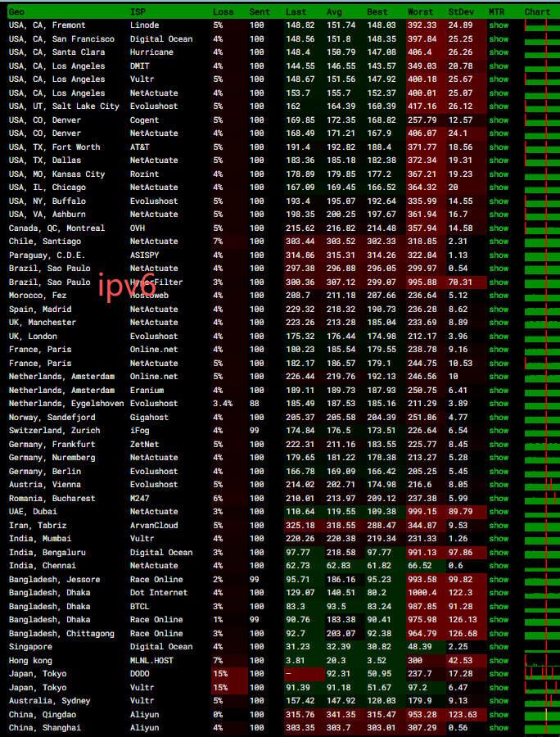Open latency chart for Qingdao Aliyun row
The image size is (560, 737).
pyautogui.click(x=542, y=714)
